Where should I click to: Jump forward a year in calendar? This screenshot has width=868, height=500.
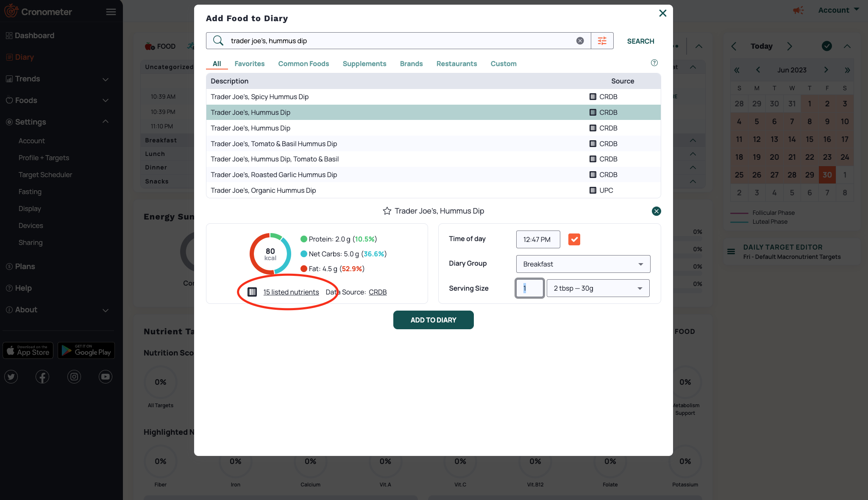click(847, 70)
